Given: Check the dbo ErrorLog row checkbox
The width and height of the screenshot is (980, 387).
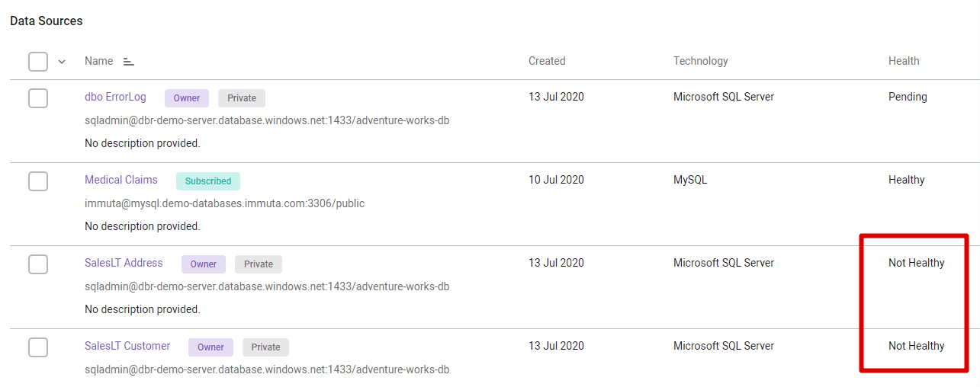Looking at the screenshot, I should (38, 98).
